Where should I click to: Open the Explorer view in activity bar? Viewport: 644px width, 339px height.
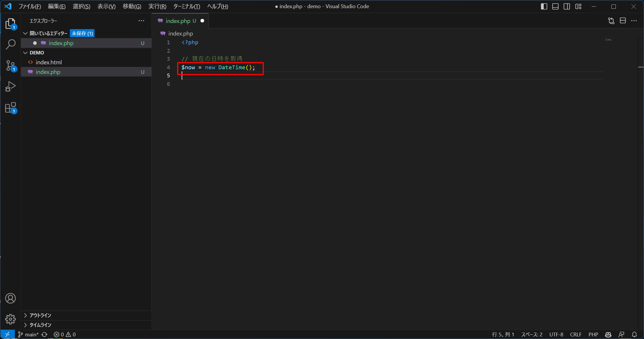click(x=10, y=24)
